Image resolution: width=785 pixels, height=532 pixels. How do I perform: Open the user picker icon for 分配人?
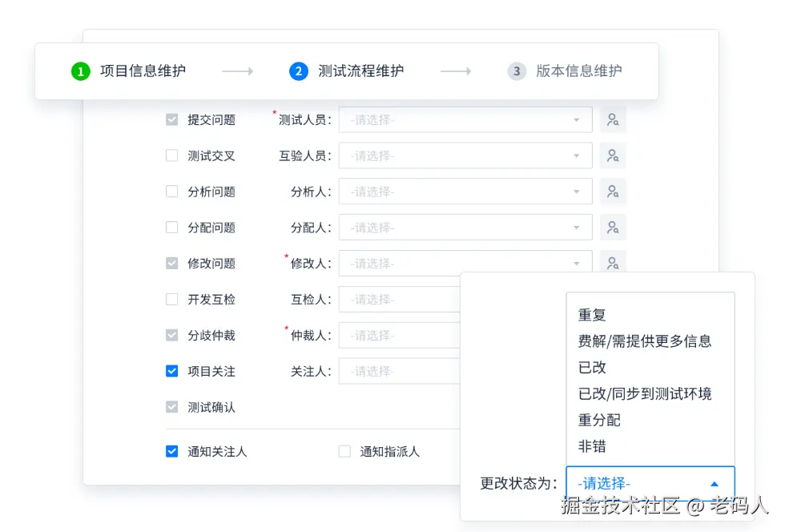tap(613, 228)
